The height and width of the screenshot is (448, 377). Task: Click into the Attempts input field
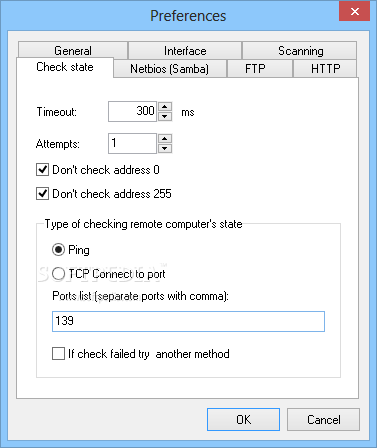(132, 143)
